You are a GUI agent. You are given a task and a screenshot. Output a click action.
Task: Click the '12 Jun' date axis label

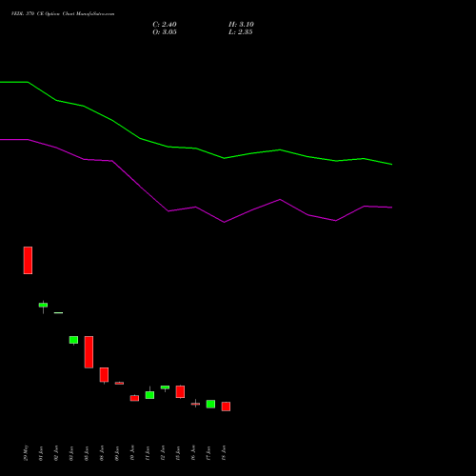point(163,453)
